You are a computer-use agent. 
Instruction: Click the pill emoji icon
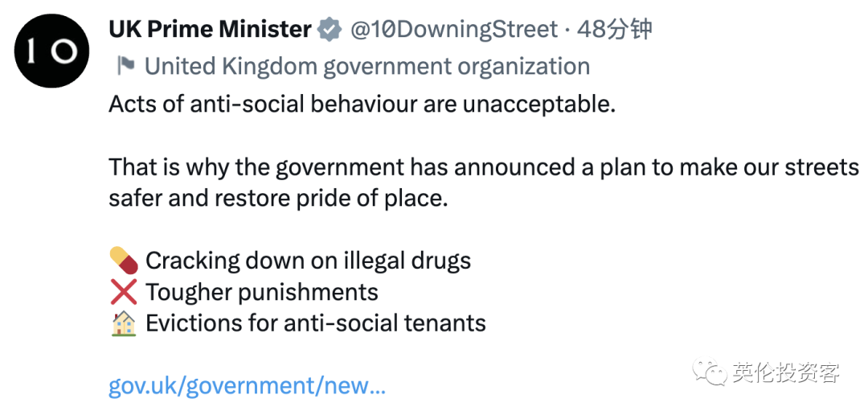point(124,261)
